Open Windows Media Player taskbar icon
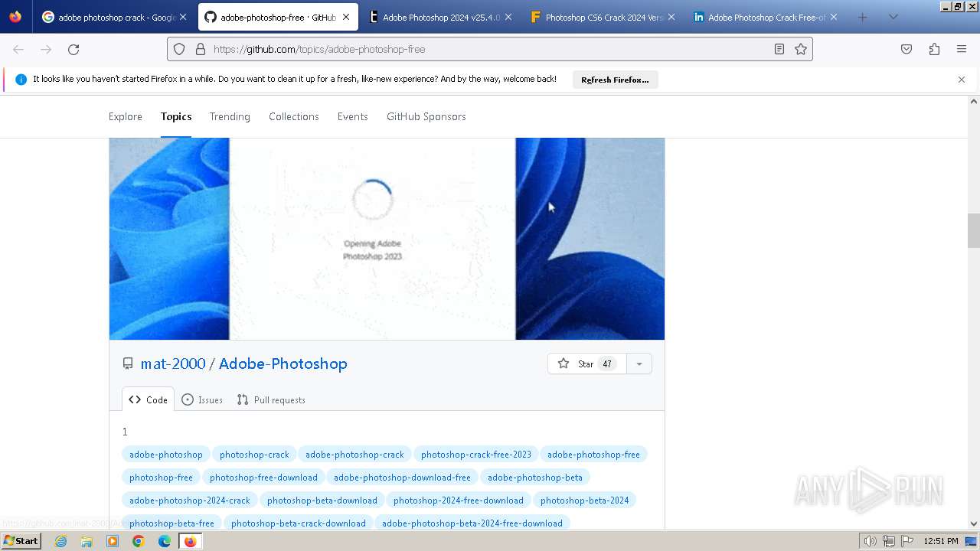980x551 pixels. pos(113,541)
